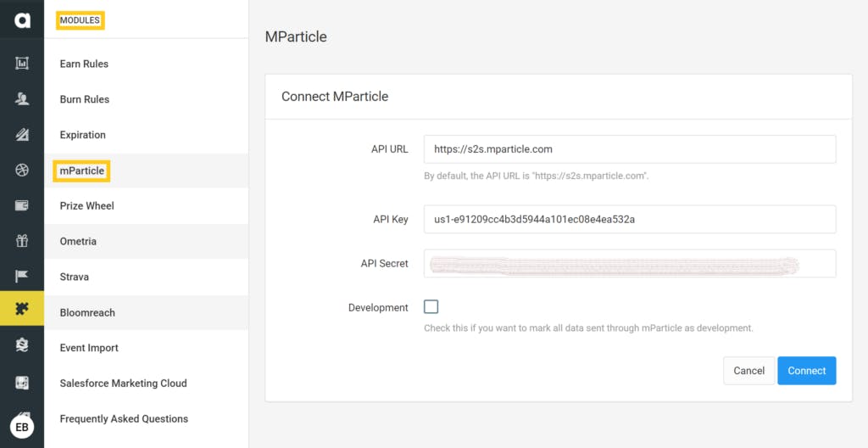Open the Earn Rules module
This screenshot has width=868, height=448.
146,64
